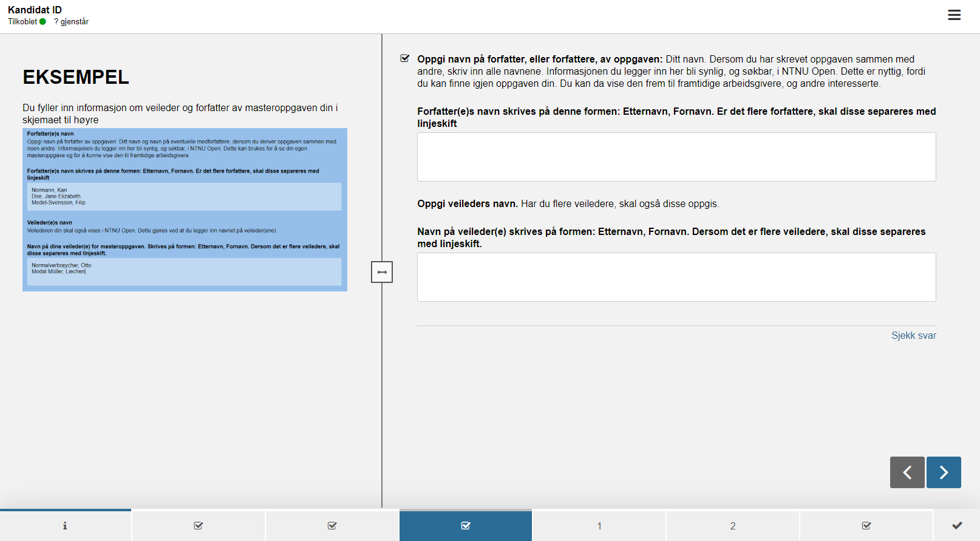Click the blue example form image
This screenshot has width=980, height=541.
pos(185,209)
